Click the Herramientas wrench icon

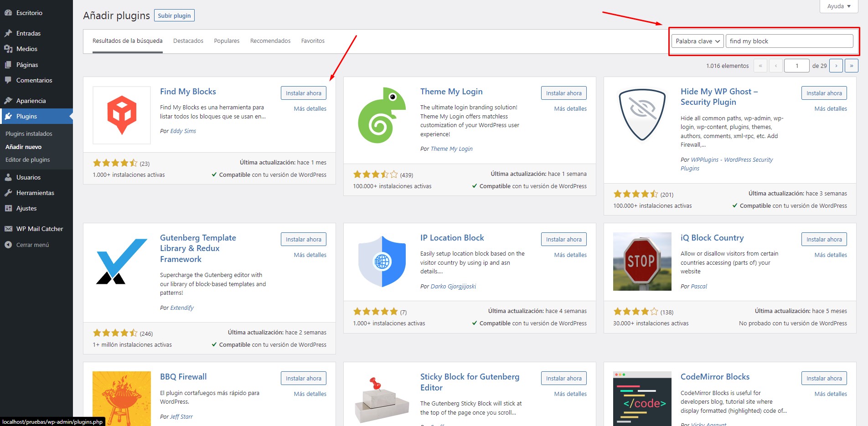click(x=8, y=193)
